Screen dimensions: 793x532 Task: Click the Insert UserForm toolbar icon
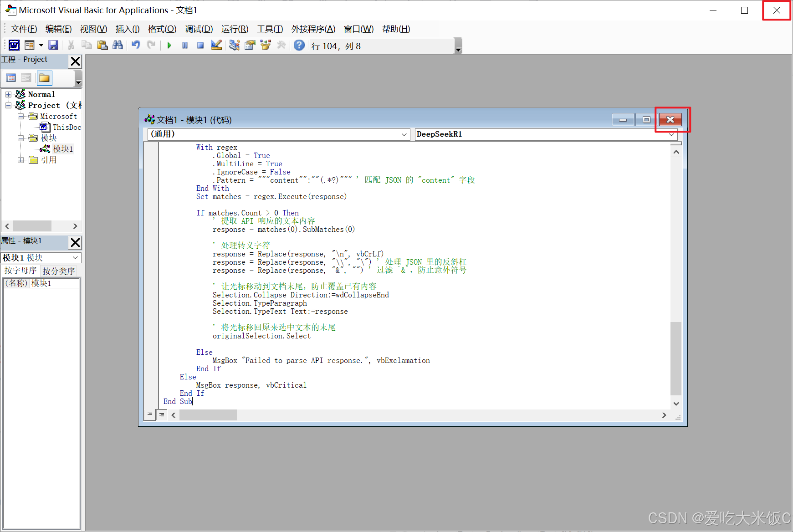[30, 45]
